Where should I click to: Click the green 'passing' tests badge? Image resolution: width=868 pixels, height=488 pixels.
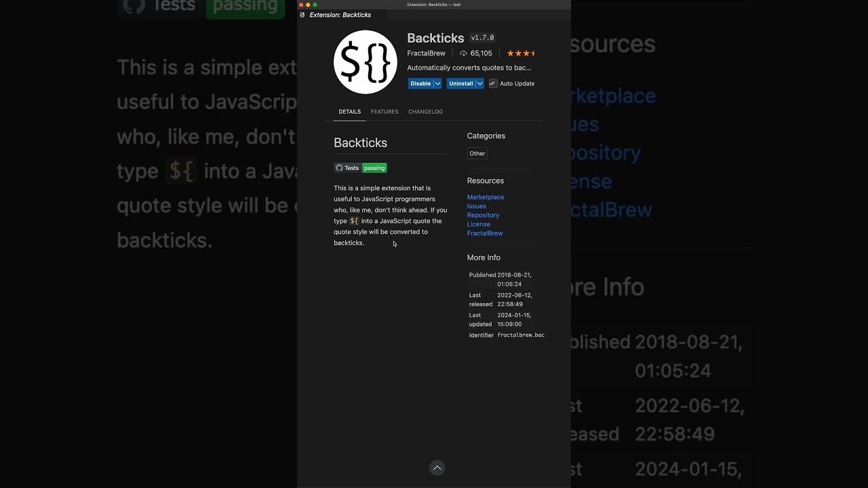click(x=374, y=168)
